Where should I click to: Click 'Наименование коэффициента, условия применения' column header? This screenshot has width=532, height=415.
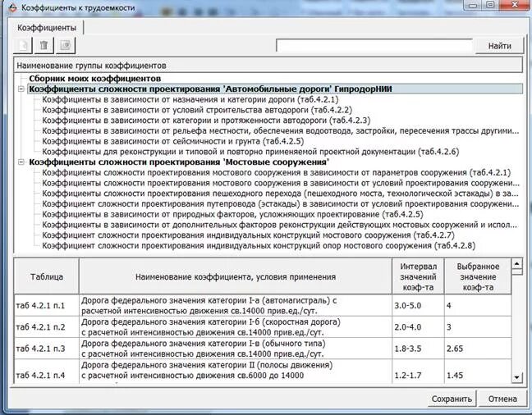[x=236, y=276]
